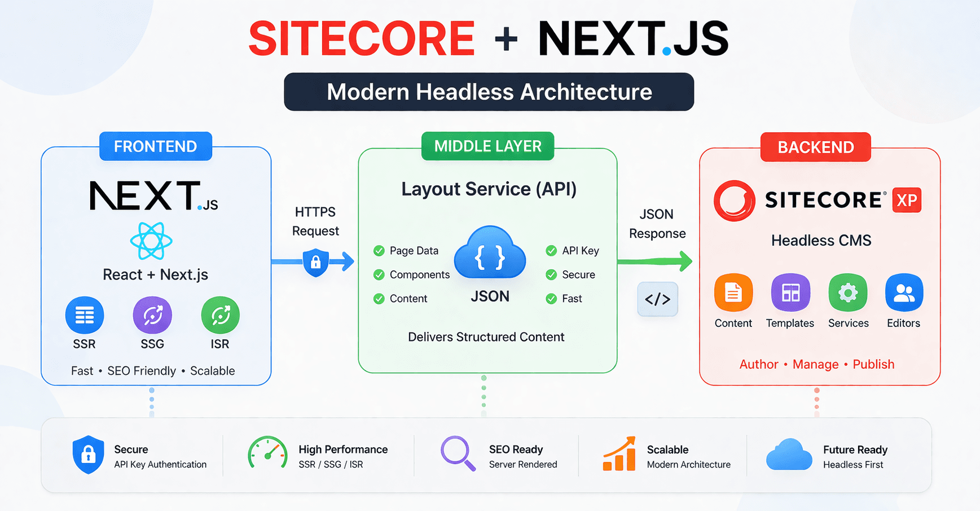Select the Editors people icon
Image resolution: width=980 pixels, height=511 pixels.
tap(903, 292)
